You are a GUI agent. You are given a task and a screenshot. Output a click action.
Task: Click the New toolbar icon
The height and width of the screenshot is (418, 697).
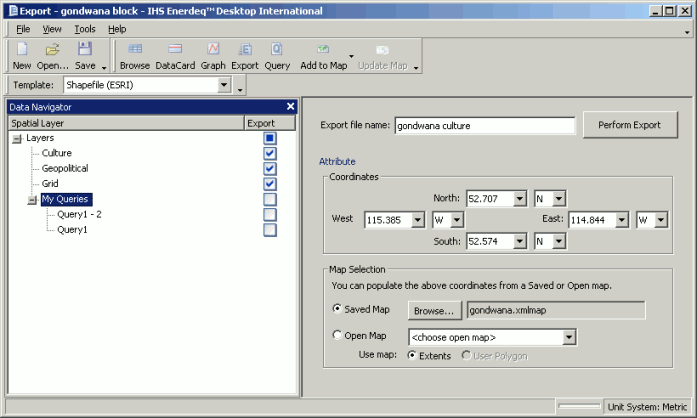(21, 49)
